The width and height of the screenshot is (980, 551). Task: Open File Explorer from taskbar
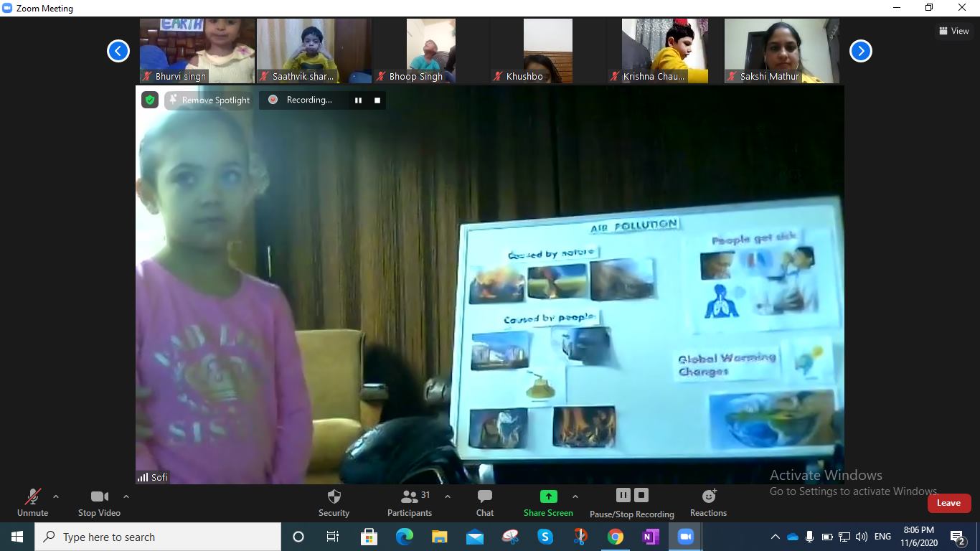[x=440, y=537]
